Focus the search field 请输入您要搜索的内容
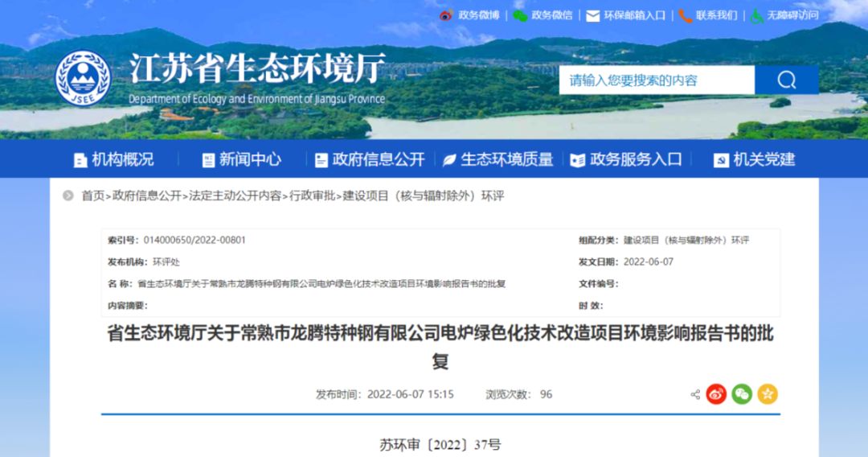This screenshot has height=457, width=868. [x=657, y=80]
